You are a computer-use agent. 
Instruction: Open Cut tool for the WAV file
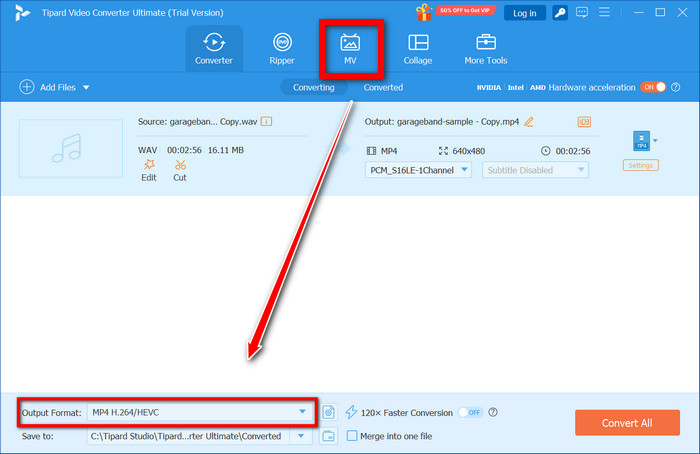click(x=180, y=171)
